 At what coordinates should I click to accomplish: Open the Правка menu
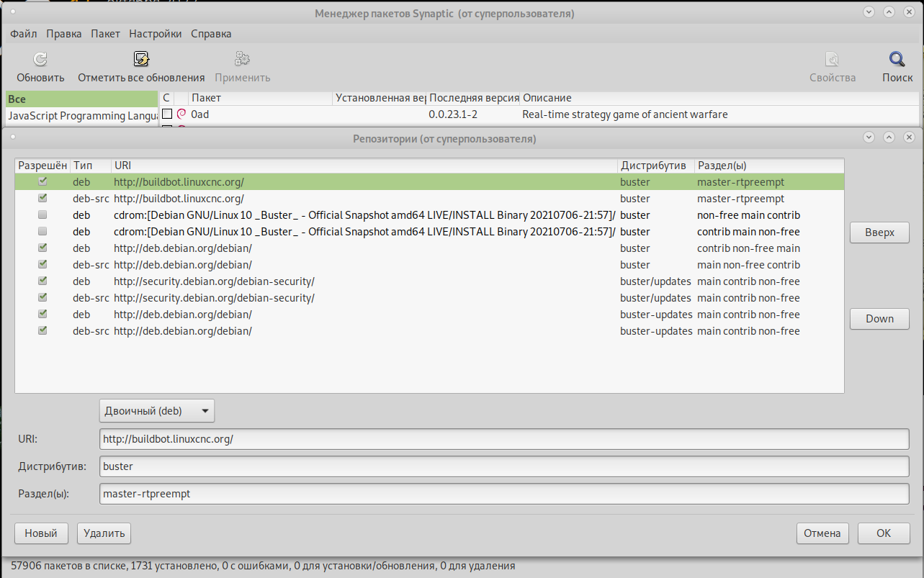coord(64,34)
